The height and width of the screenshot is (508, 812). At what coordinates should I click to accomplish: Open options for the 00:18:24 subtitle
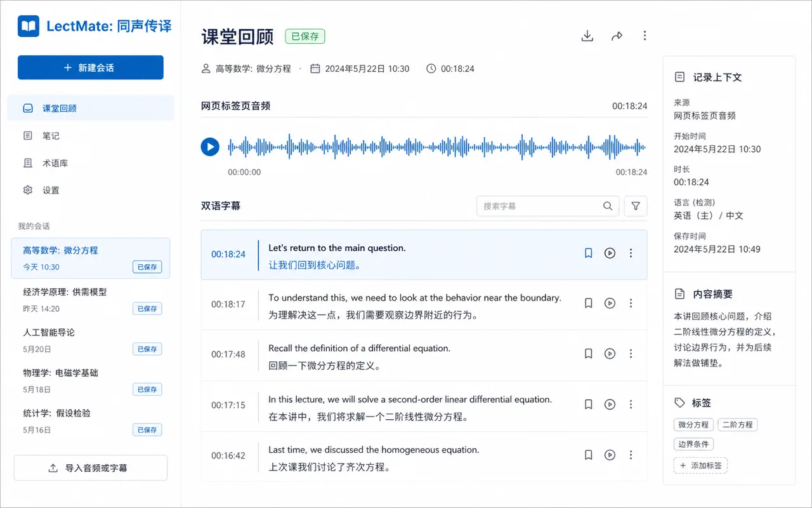pos(631,253)
